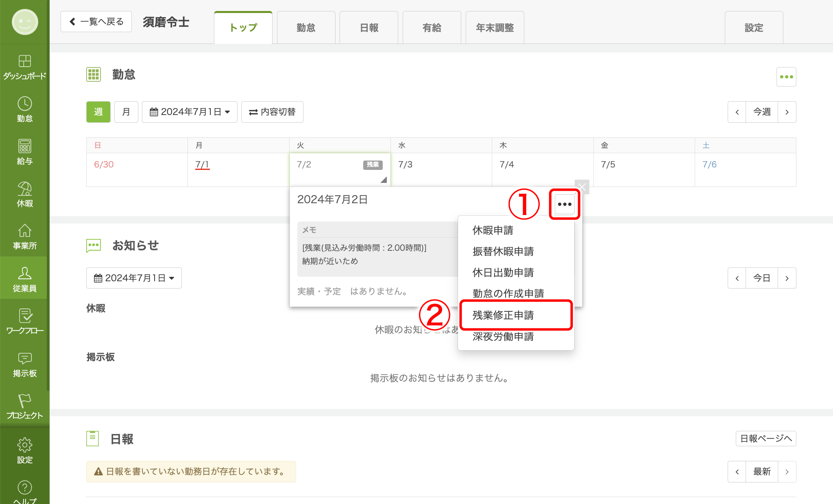
Task: Choose 振替休暇申請 from the dropdown menu
Action: point(516,251)
